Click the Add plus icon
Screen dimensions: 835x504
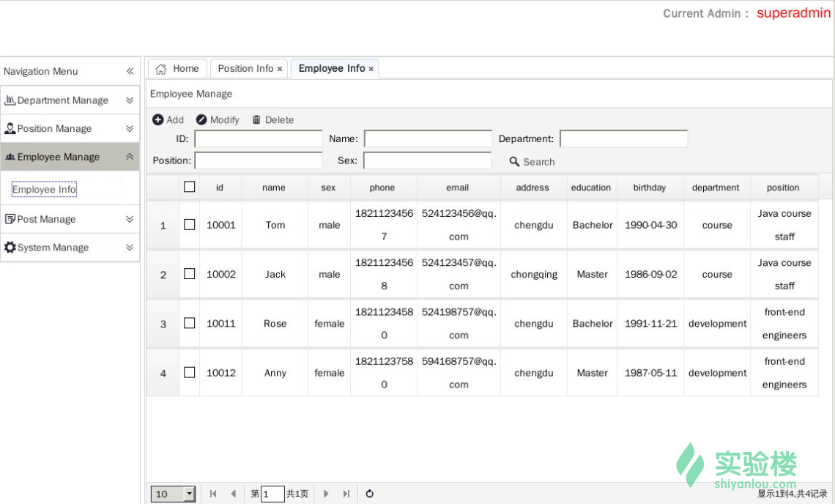pos(157,119)
